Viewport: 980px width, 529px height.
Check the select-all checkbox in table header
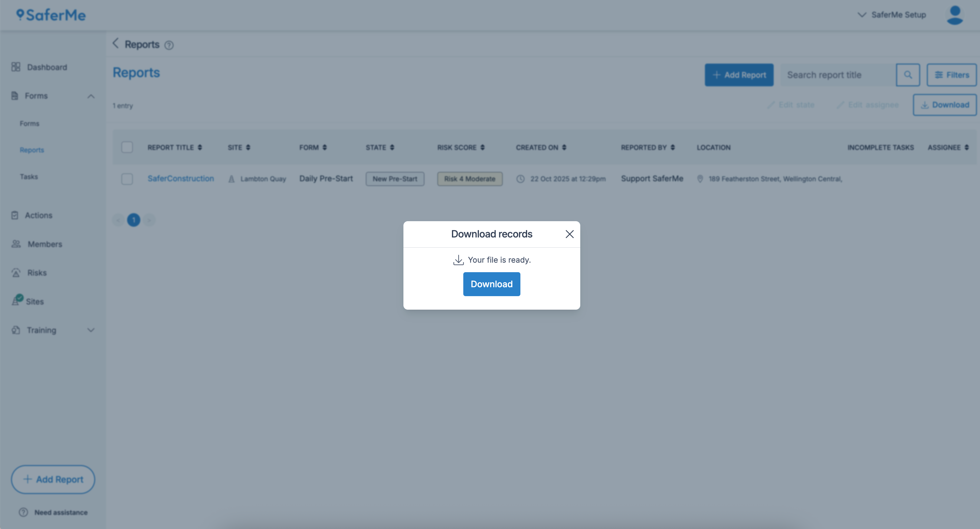pyautogui.click(x=127, y=147)
